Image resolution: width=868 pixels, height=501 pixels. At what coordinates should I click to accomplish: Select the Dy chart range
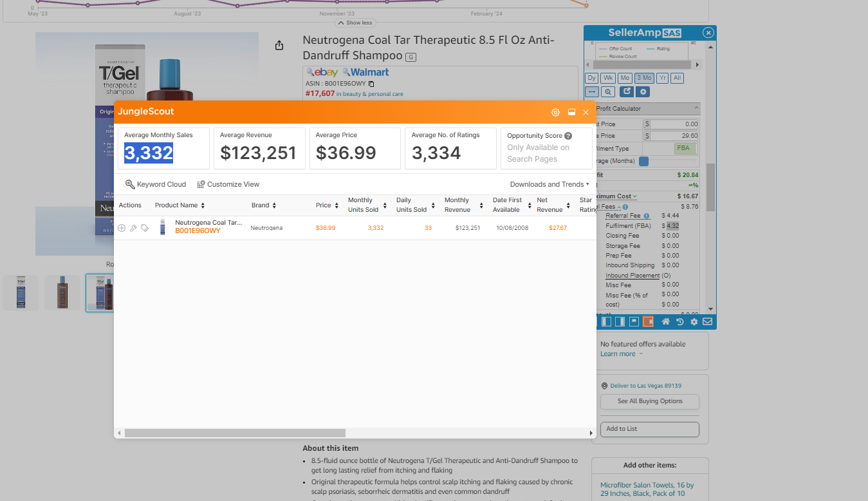(x=591, y=78)
